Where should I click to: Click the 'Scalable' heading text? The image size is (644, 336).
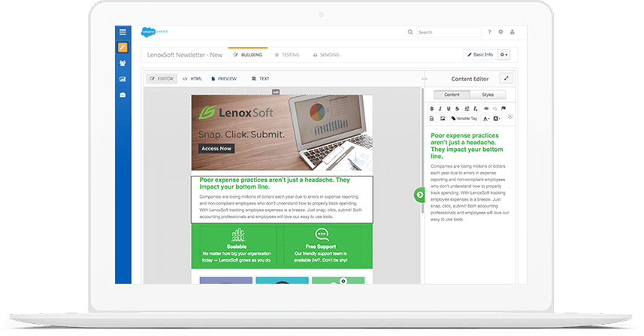click(237, 247)
